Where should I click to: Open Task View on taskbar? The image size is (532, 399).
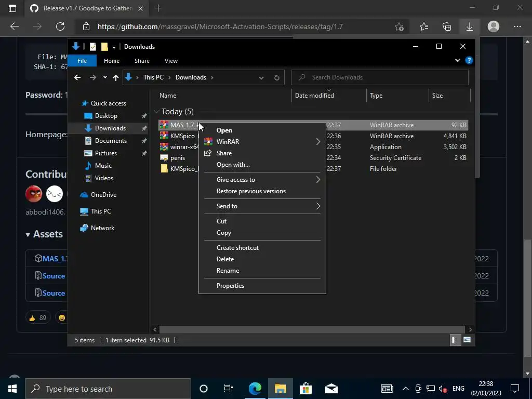coord(229,389)
